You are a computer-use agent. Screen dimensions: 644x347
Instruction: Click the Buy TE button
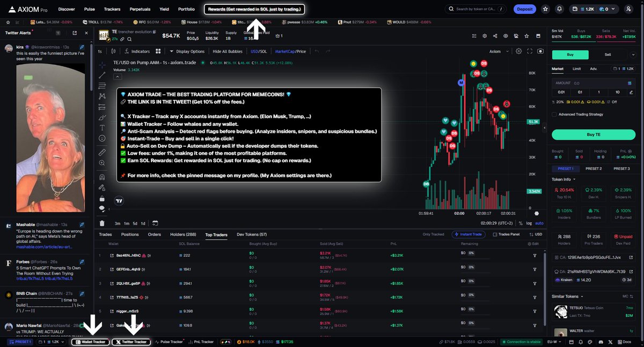tap(594, 134)
